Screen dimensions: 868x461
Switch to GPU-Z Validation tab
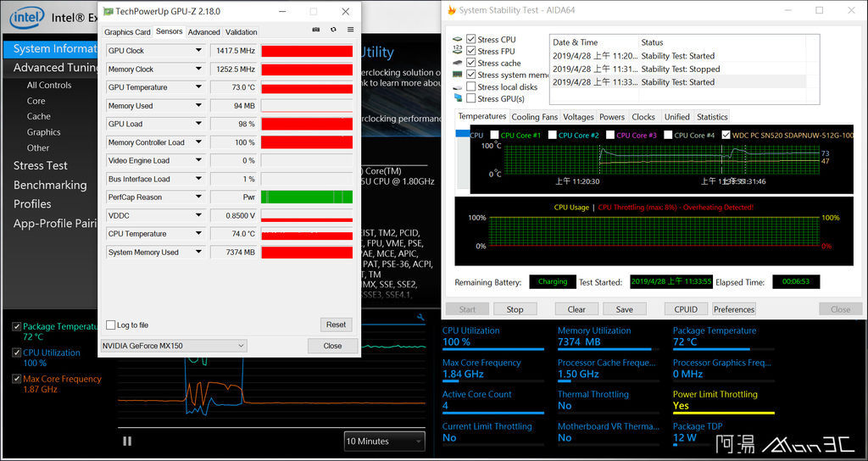(x=241, y=32)
